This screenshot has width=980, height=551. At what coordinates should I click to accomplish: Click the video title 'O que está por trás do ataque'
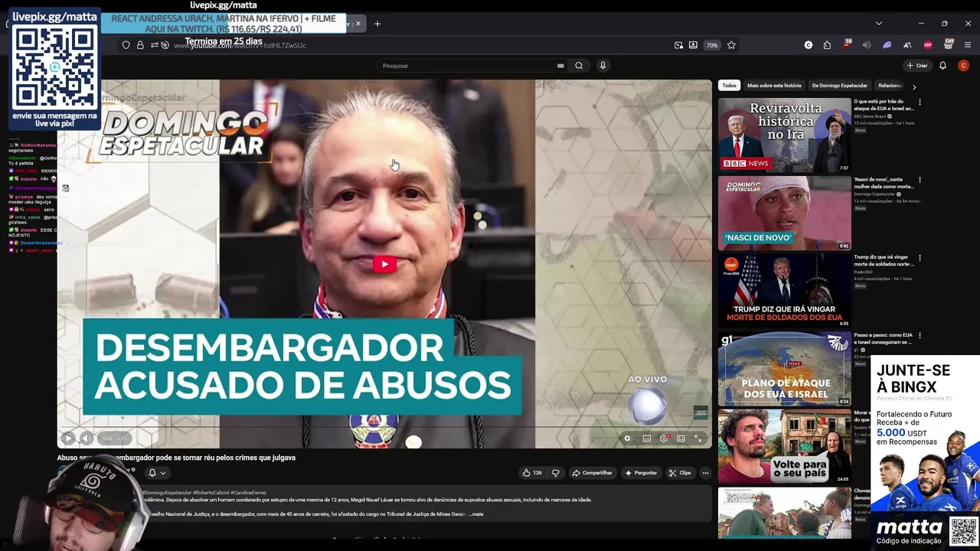pos(884,105)
